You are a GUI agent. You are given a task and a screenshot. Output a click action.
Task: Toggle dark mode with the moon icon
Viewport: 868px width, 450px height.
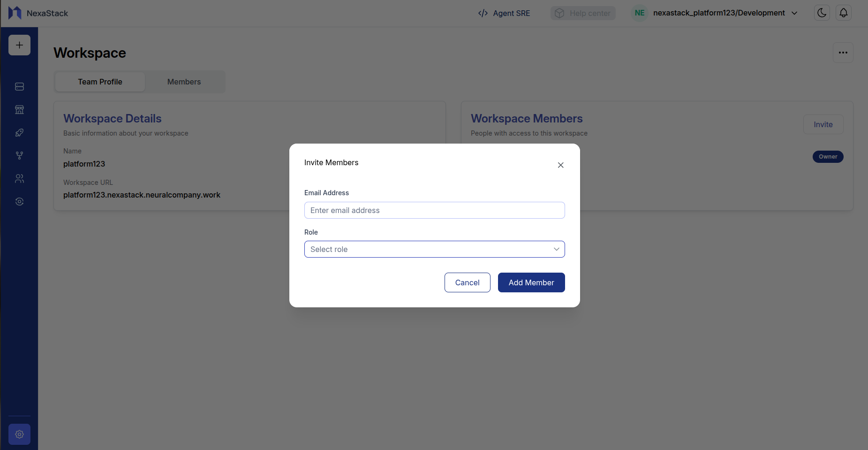point(821,13)
